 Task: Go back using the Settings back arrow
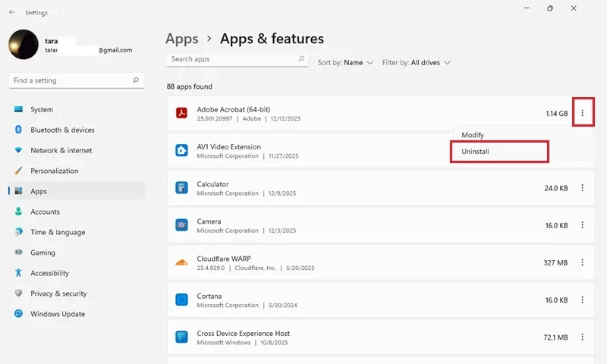tap(12, 12)
